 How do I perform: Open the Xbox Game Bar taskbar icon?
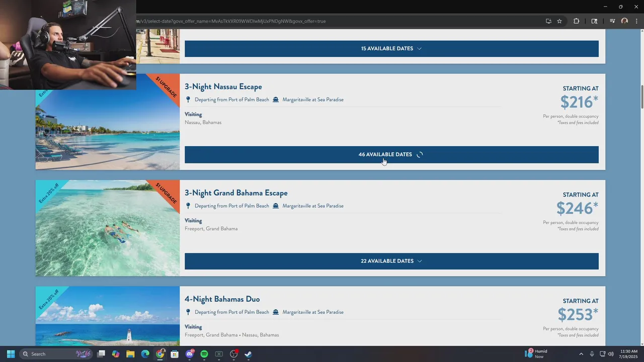coord(219,354)
